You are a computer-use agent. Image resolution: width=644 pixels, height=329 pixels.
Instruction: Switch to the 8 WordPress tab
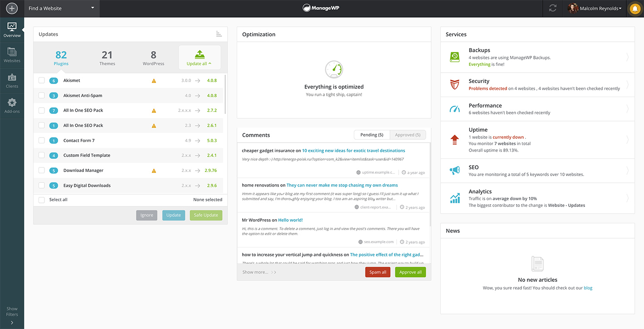pyautogui.click(x=153, y=58)
